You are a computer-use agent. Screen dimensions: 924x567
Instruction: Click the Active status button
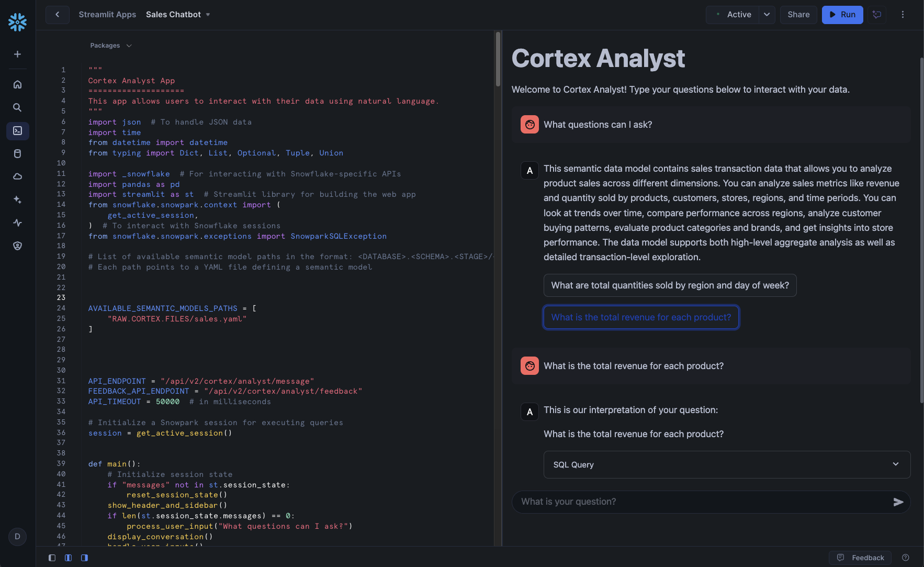(733, 15)
